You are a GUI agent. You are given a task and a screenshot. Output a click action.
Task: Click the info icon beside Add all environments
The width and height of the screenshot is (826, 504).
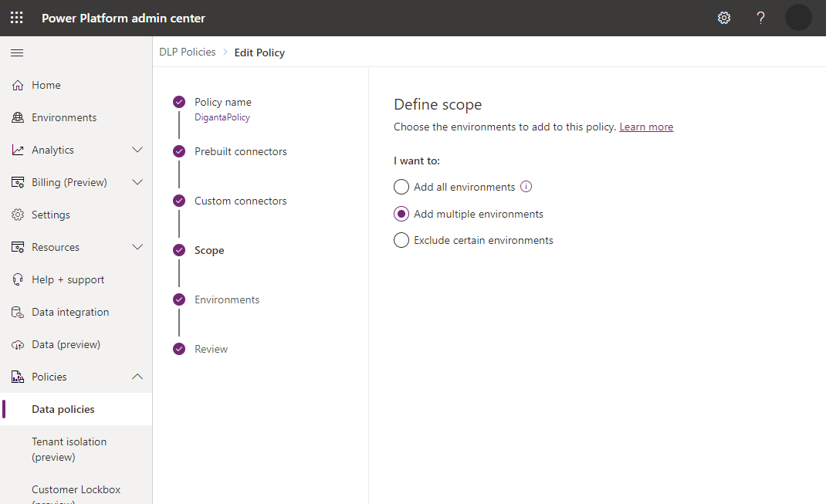[526, 187]
